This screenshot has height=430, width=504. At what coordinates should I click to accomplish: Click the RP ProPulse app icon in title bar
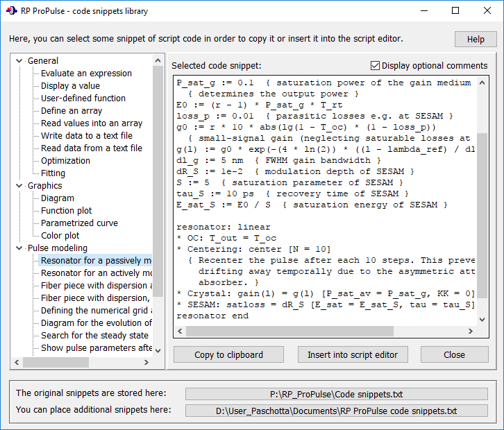coord(12,11)
